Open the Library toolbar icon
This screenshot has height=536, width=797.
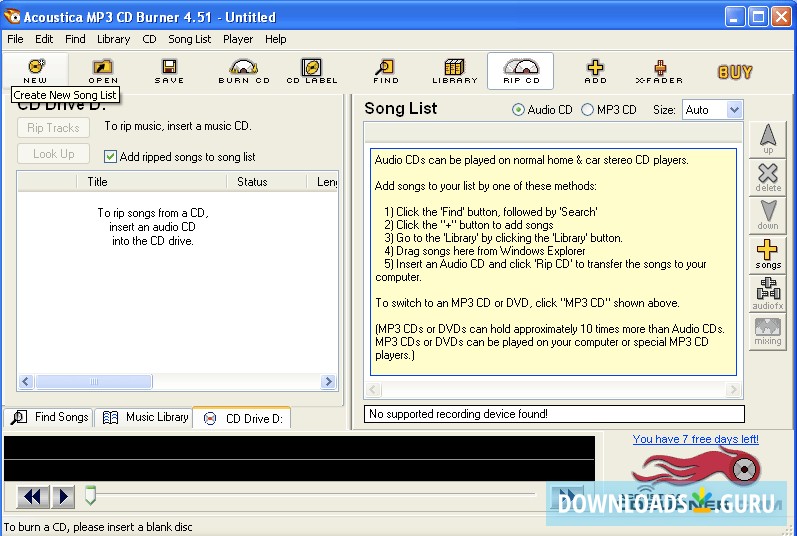455,71
